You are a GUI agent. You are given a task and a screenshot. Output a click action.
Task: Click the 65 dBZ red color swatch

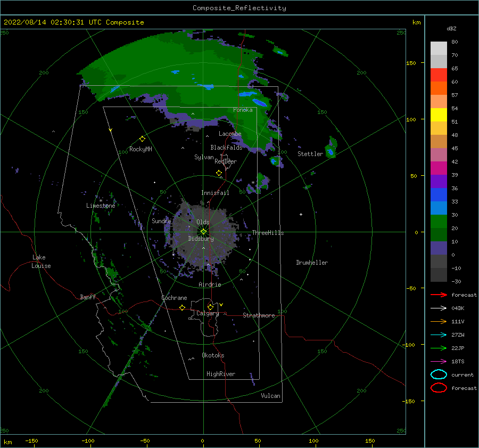[x=439, y=75]
